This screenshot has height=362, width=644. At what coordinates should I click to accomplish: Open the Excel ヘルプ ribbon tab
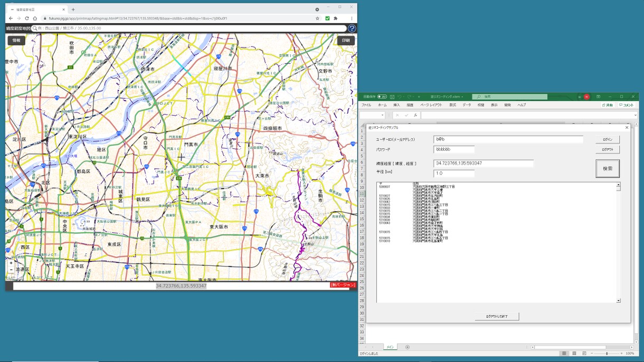[522, 105]
